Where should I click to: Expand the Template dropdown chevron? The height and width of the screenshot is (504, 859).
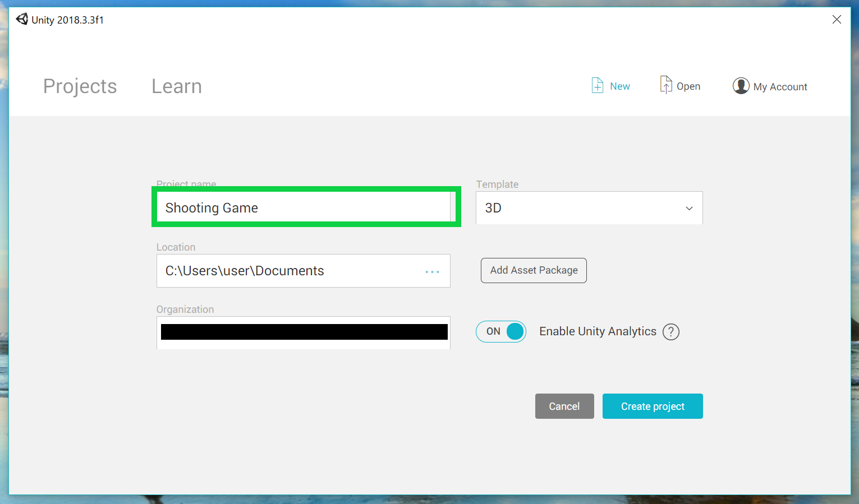689,209
